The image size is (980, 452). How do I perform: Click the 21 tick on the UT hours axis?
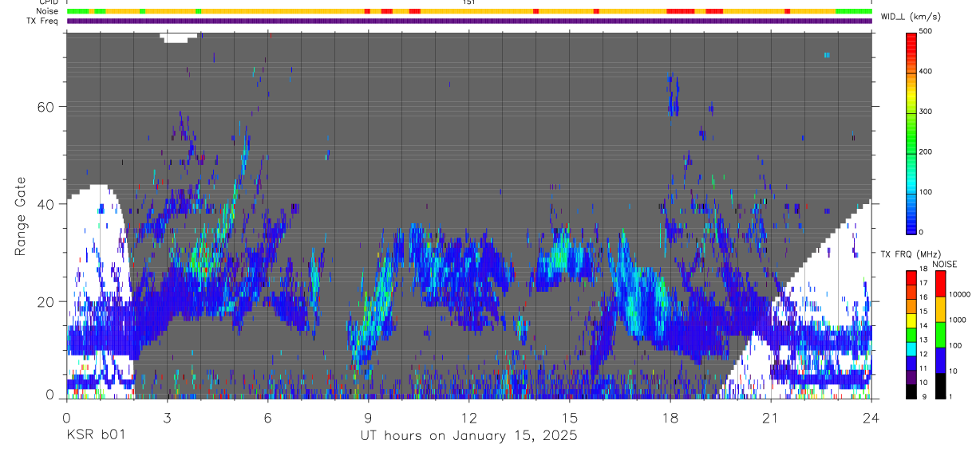coord(770,417)
